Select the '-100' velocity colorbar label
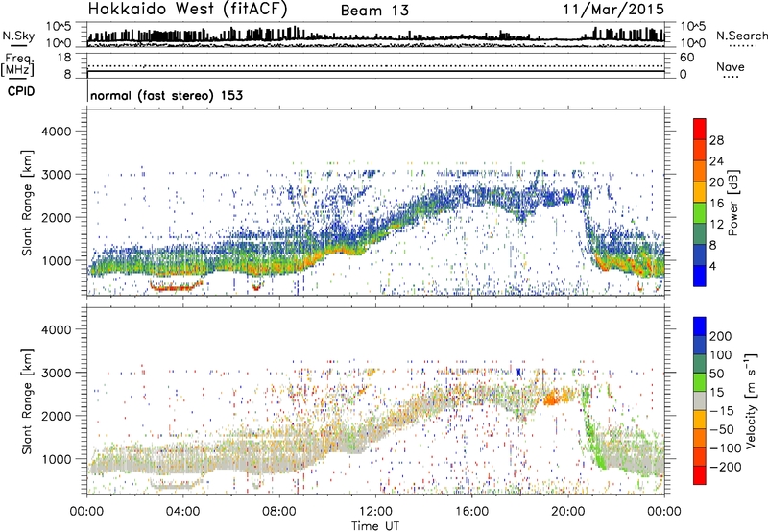The height and width of the screenshot is (532, 768). 725,448
